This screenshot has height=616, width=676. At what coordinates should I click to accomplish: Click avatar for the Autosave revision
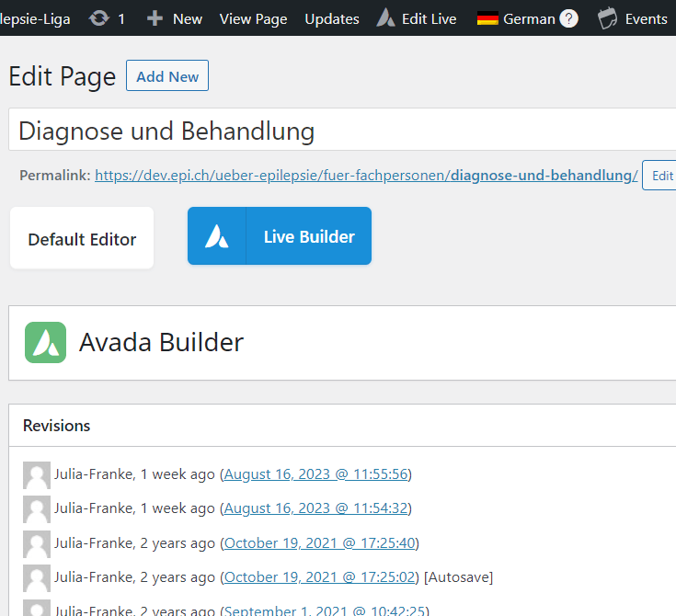(37, 578)
